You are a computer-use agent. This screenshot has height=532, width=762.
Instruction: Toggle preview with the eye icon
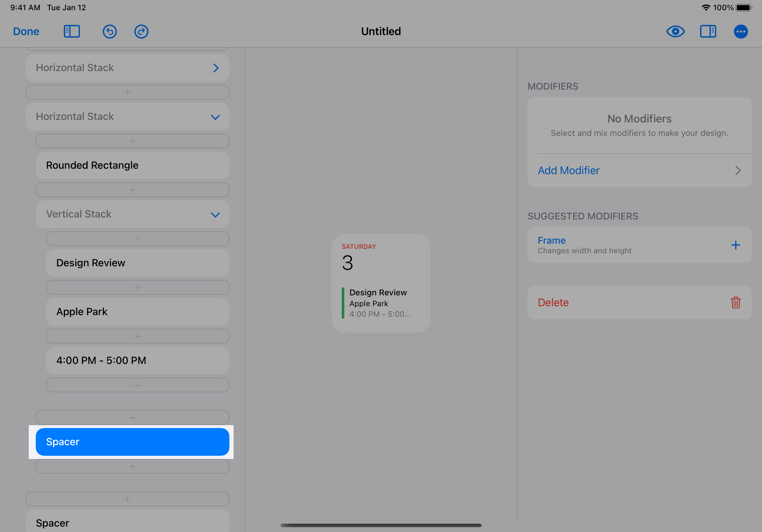tap(675, 32)
